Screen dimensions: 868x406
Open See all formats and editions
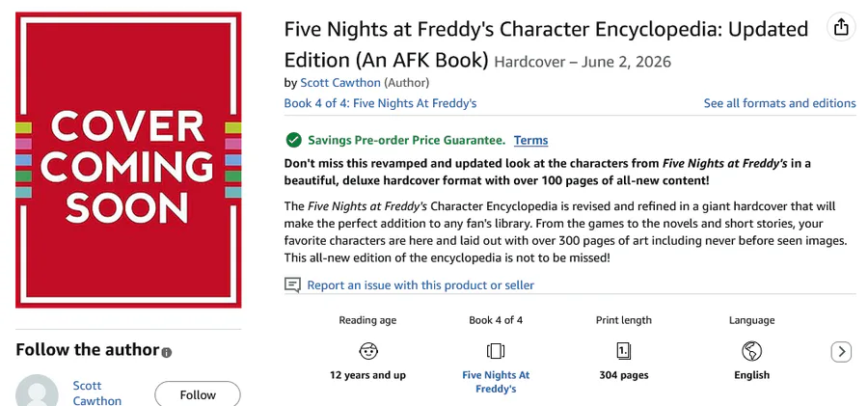pyautogui.click(x=779, y=103)
